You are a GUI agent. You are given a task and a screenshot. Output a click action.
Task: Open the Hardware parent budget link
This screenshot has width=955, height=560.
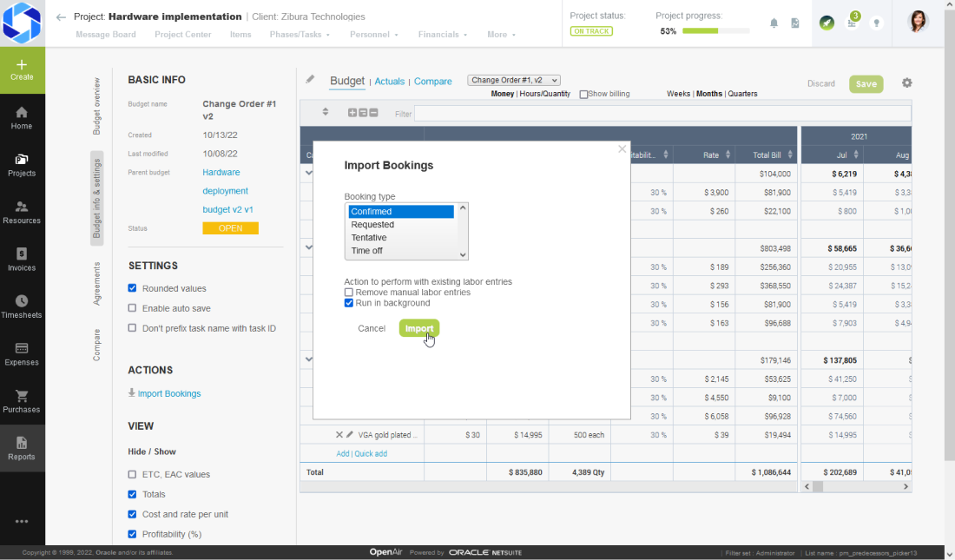(221, 172)
